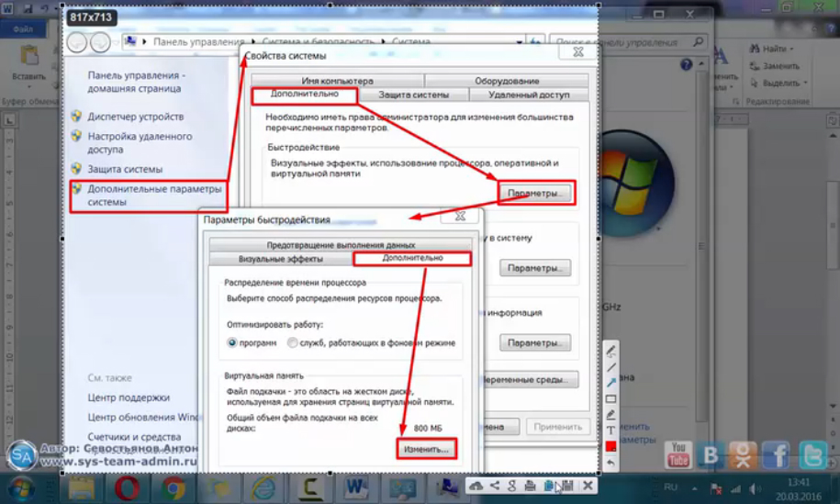840x504 pixels.
Task: Copy the screenshot to the clipboard
Action: click(549, 486)
